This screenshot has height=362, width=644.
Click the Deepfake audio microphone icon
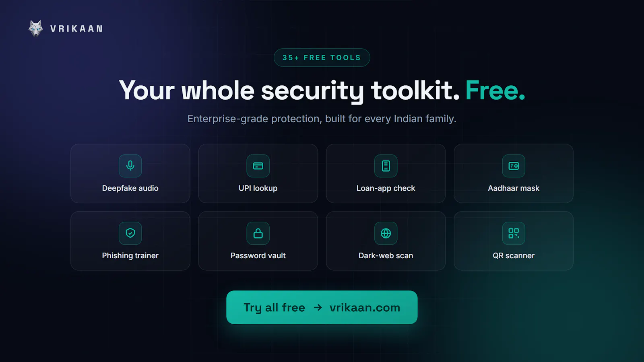pos(130,166)
